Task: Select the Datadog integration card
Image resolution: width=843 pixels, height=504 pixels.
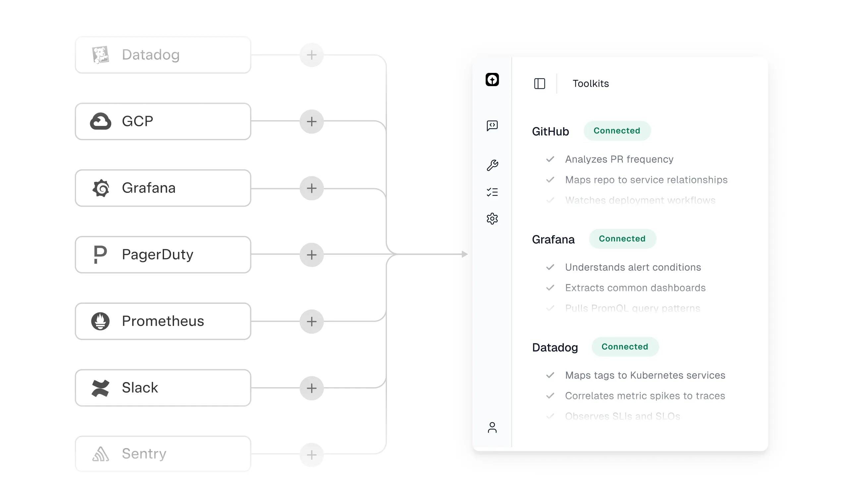Action: 163,55
